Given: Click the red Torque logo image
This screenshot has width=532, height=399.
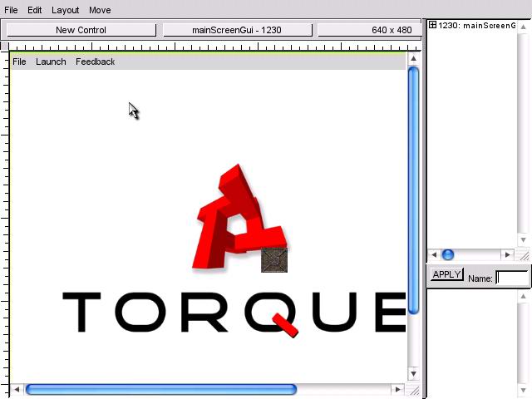Looking at the screenshot, I should [x=239, y=217].
